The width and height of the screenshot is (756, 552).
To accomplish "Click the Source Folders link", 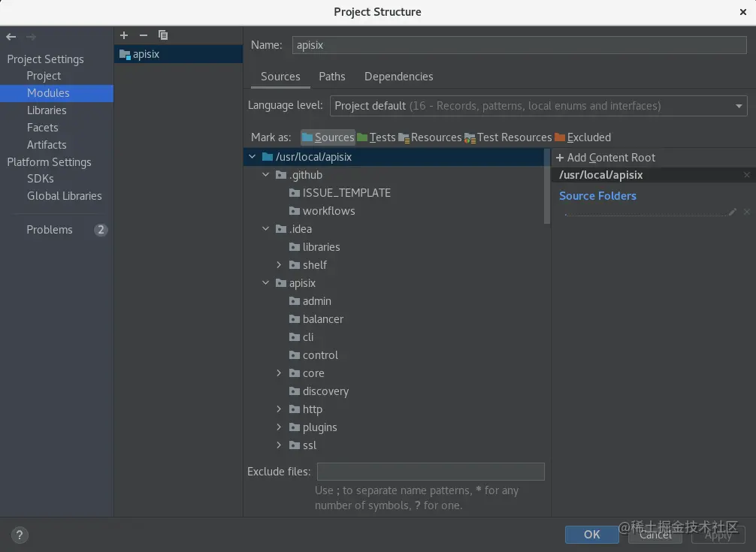I will pyautogui.click(x=597, y=196).
